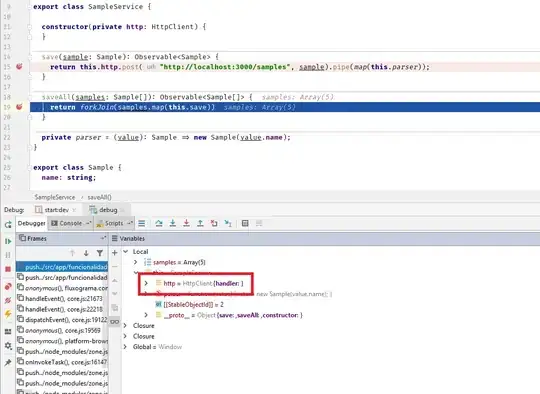Open Evaluate Expression calculator icon

coord(245,224)
